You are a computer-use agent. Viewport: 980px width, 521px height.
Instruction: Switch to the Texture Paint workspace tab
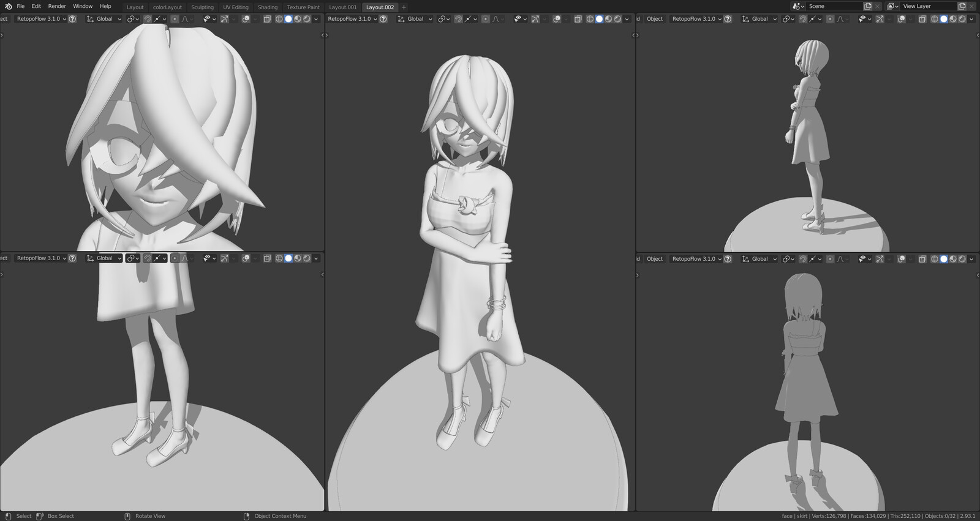(303, 7)
